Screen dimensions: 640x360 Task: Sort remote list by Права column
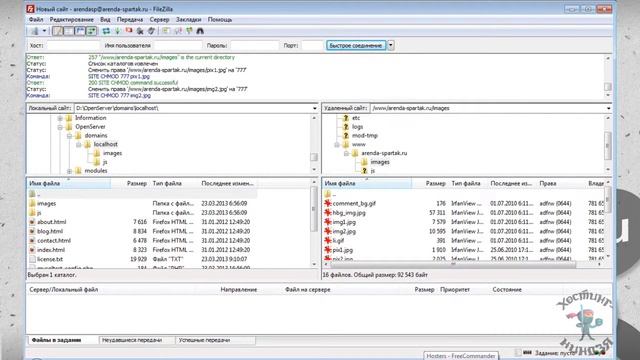tap(548, 184)
